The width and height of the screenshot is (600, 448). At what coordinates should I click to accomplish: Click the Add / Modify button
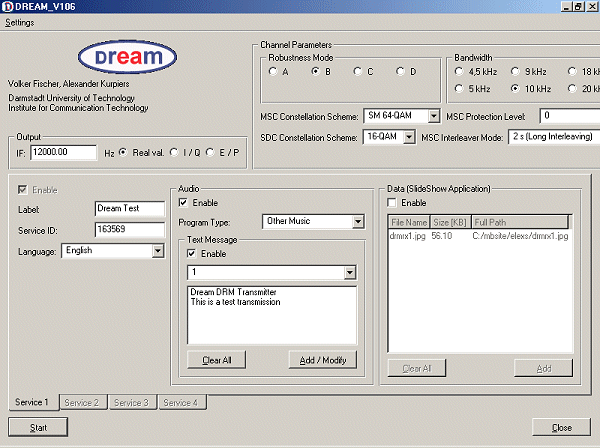(322, 360)
